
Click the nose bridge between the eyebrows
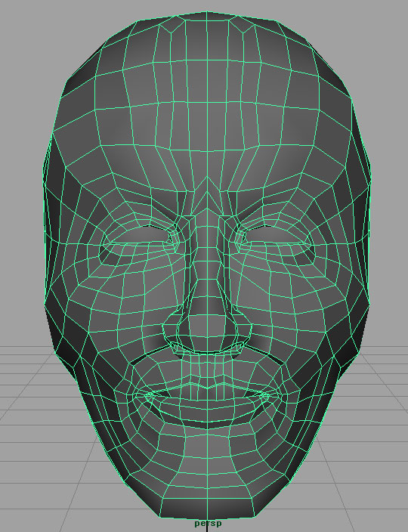(x=207, y=203)
